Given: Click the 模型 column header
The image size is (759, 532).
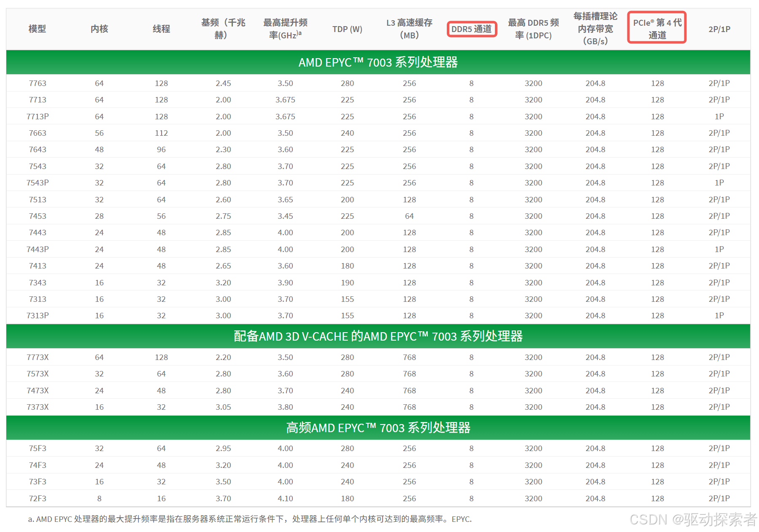Looking at the screenshot, I should point(37,29).
